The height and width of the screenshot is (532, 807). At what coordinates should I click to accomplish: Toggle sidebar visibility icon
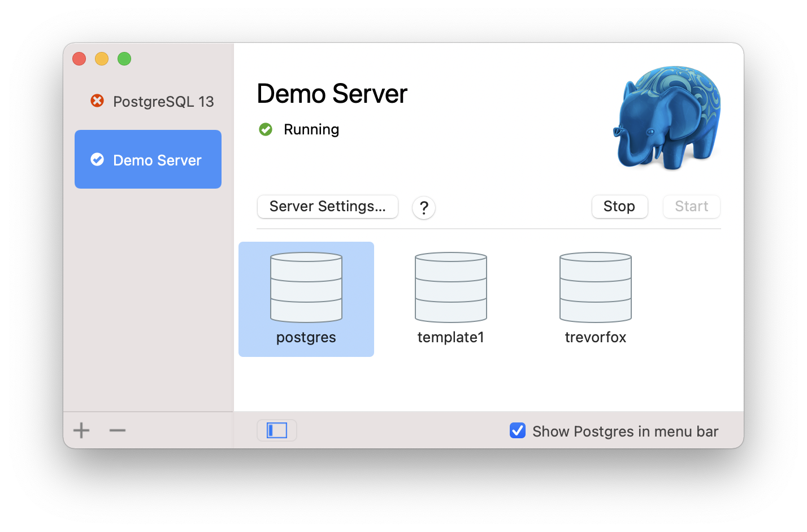pyautogui.click(x=277, y=430)
